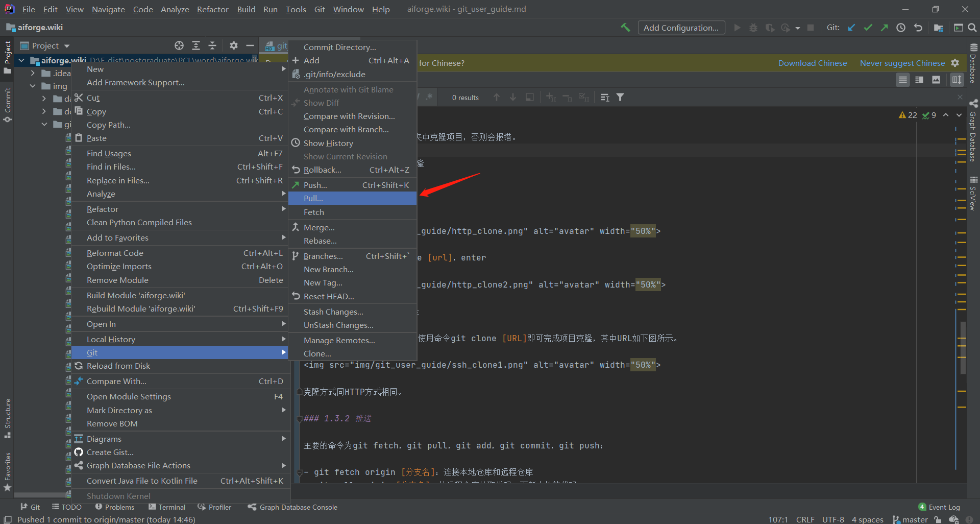
Task: Click Collapse All in Project panel
Action: pyautogui.click(x=212, y=45)
